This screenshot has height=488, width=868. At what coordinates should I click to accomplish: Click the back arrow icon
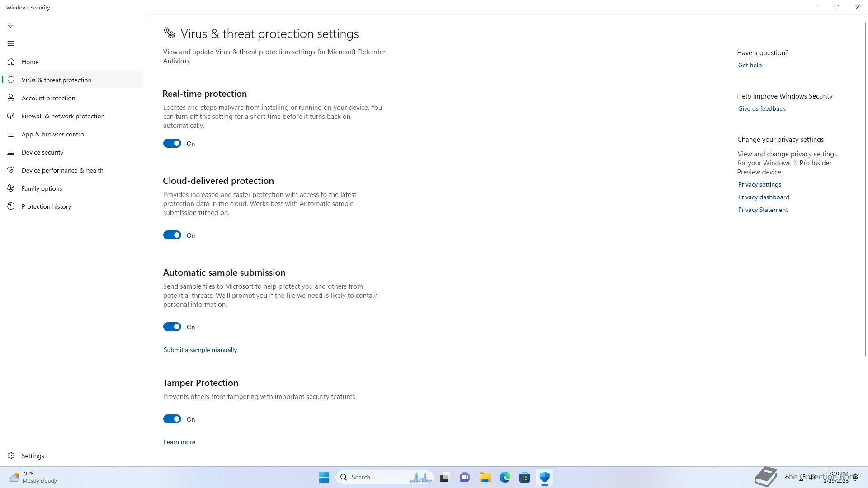[11, 25]
